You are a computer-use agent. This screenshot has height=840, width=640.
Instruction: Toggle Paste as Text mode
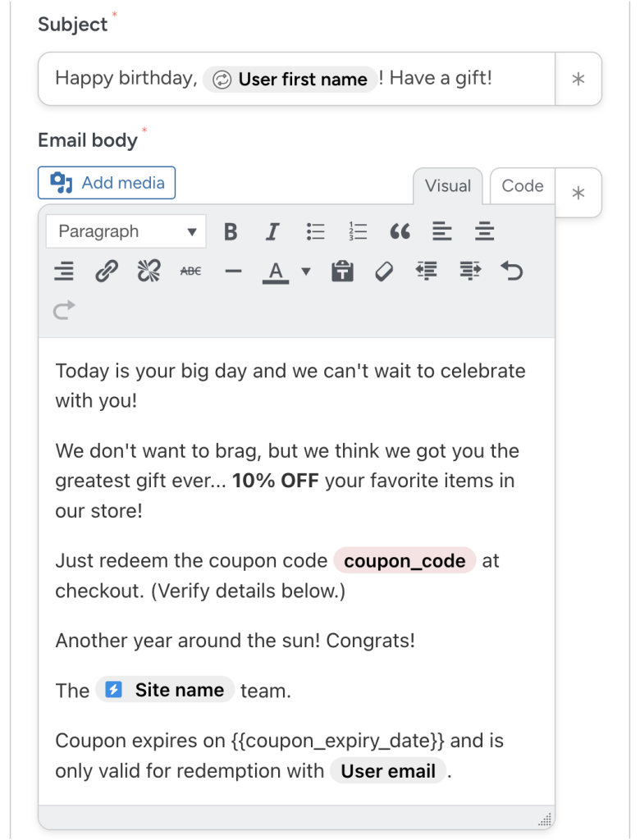[342, 271]
